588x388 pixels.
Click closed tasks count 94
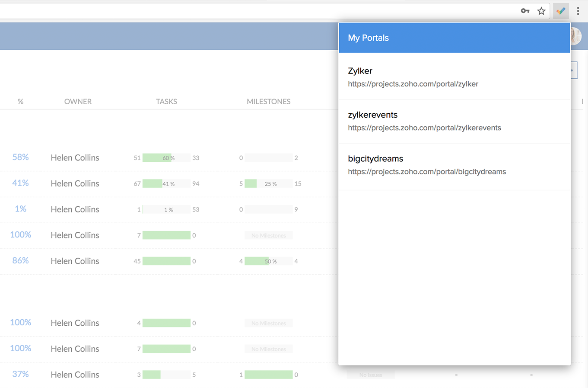click(x=196, y=184)
